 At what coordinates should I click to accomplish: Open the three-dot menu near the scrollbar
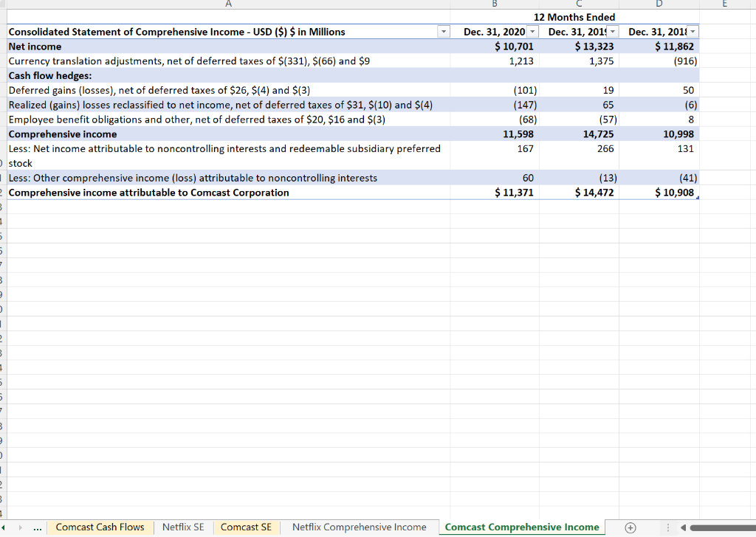[667, 527]
